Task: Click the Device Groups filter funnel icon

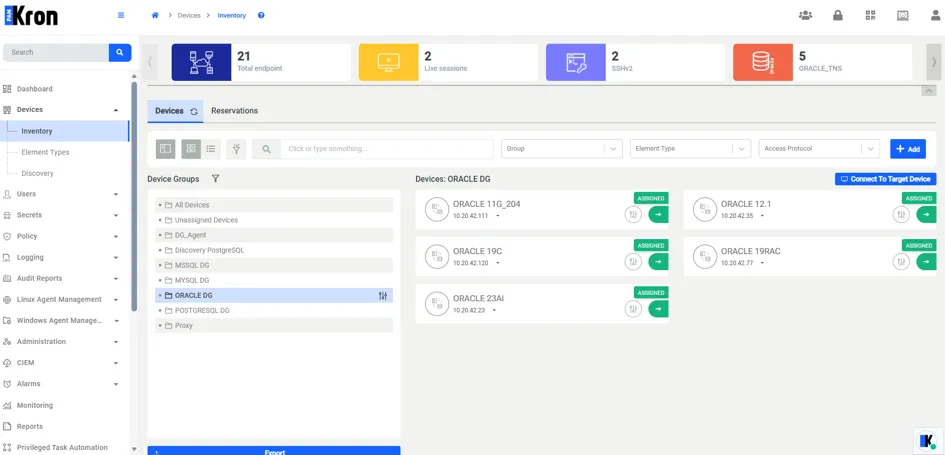Action: click(215, 179)
